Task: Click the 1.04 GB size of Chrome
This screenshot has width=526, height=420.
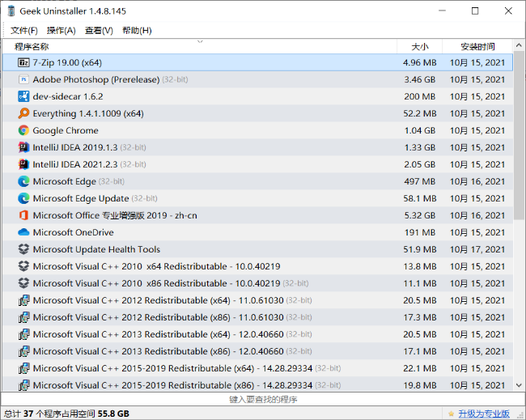Action: (420, 130)
